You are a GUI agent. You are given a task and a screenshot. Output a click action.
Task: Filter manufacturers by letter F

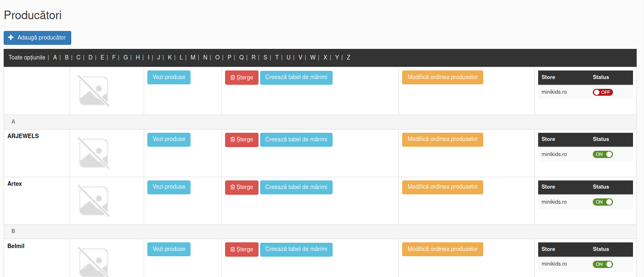114,57
